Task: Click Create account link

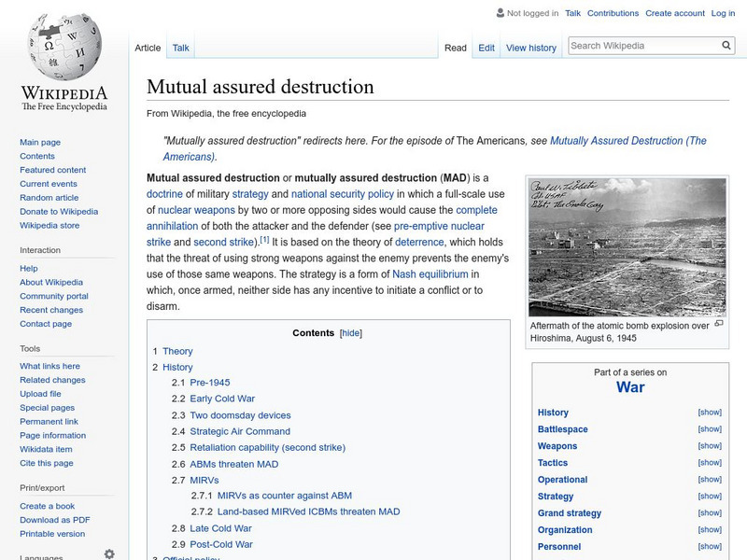Action: tap(675, 13)
